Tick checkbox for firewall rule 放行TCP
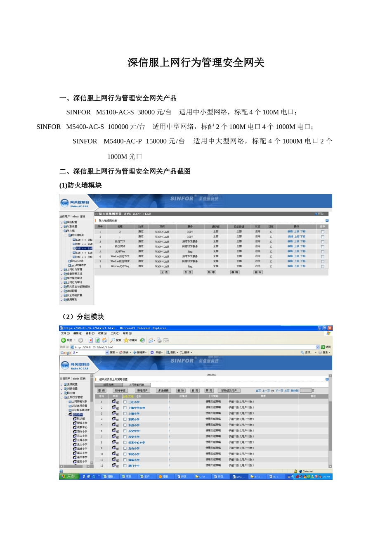This screenshot has height=555, width=392. (323, 242)
